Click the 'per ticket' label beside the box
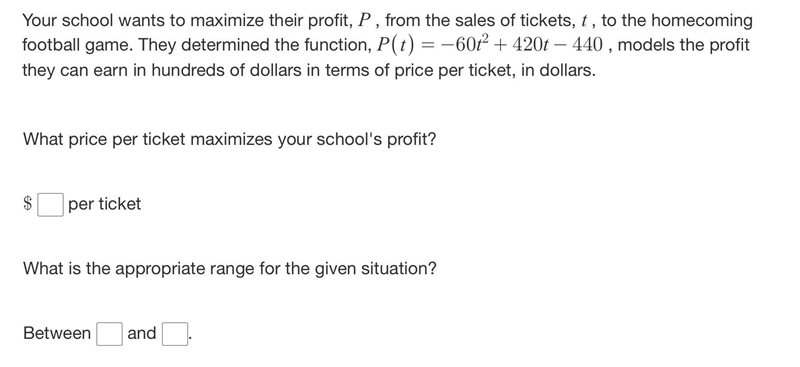The height and width of the screenshot is (367, 800). (105, 204)
